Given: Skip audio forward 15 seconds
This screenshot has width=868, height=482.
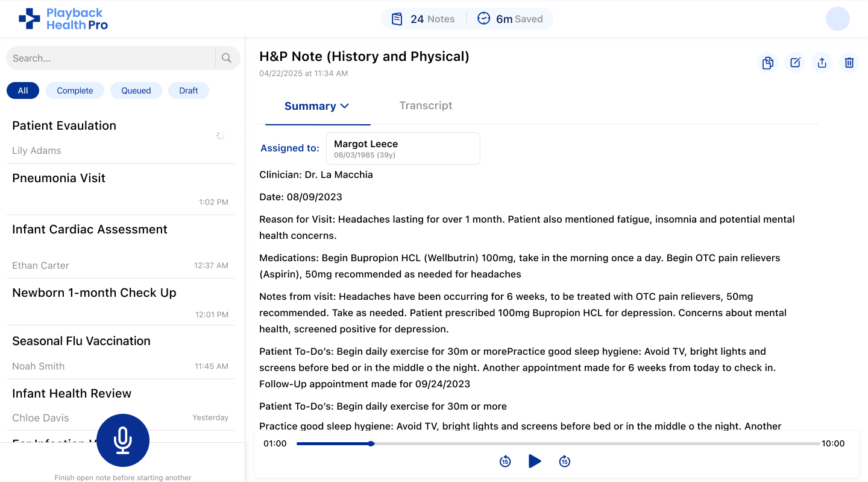Looking at the screenshot, I should pyautogui.click(x=564, y=461).
